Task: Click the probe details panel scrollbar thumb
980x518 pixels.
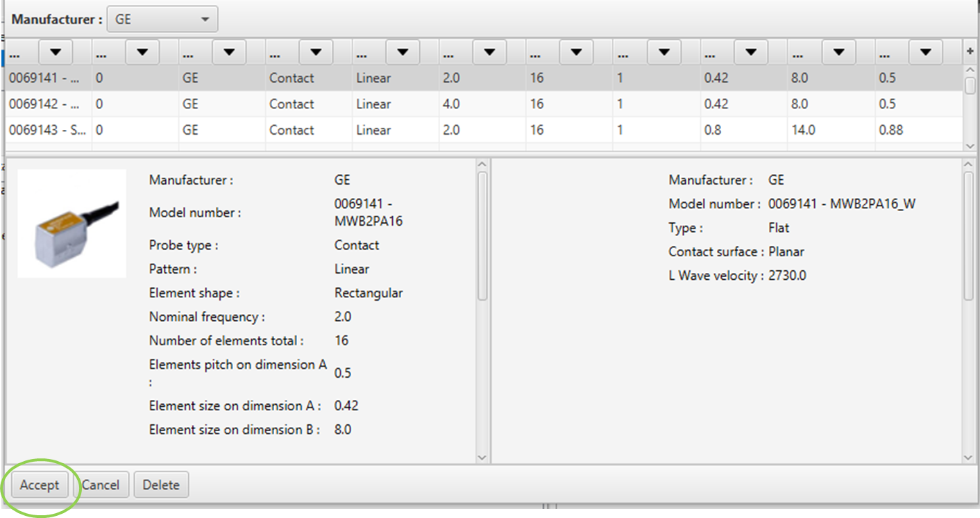Action: [482, 236]
